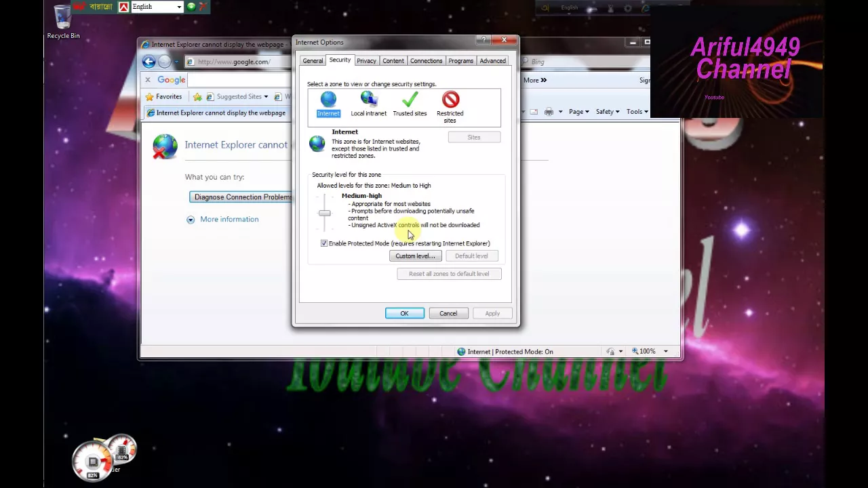Click the Add to Favorites Bar star icon
The width and height of the screenshot is (868, 488).
pos(197,97)
